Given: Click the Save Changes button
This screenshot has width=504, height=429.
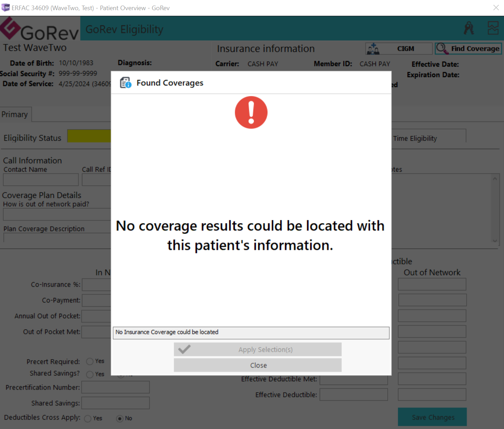Looking at the screenshot, I should pos(432,417).
